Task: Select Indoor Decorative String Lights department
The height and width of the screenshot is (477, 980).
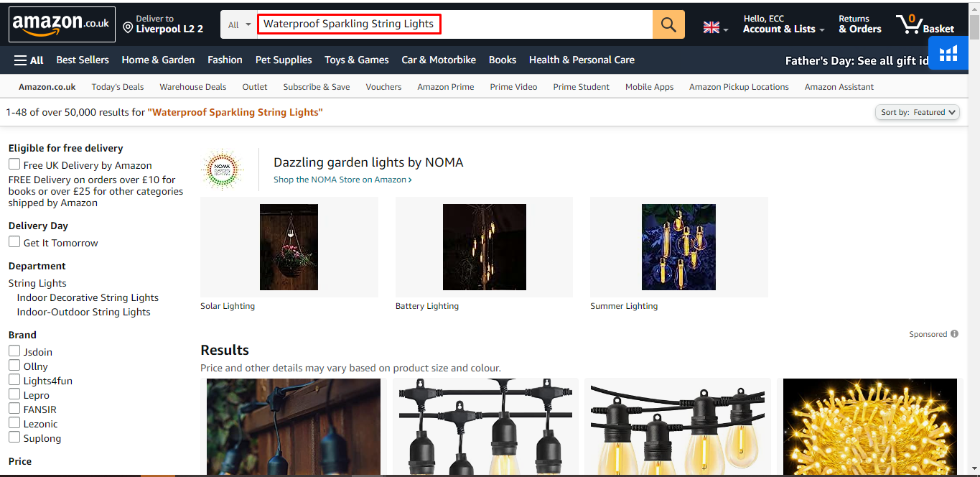Action: [88, 297]
